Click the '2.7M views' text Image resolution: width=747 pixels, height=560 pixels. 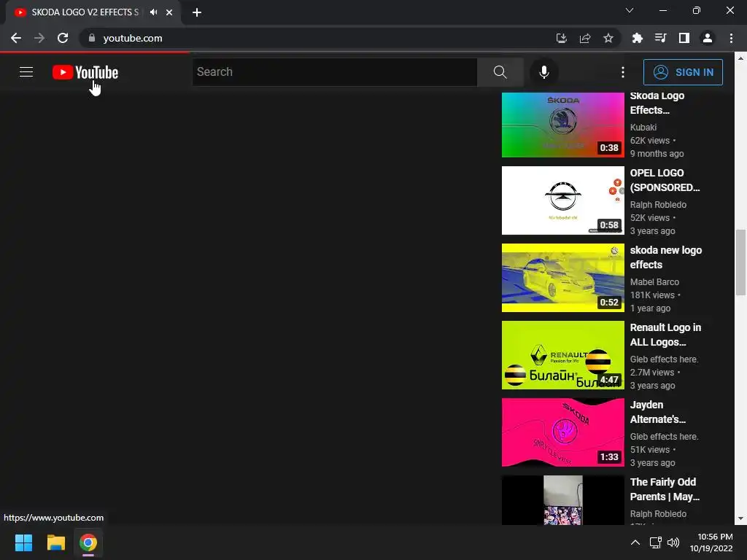651,373
